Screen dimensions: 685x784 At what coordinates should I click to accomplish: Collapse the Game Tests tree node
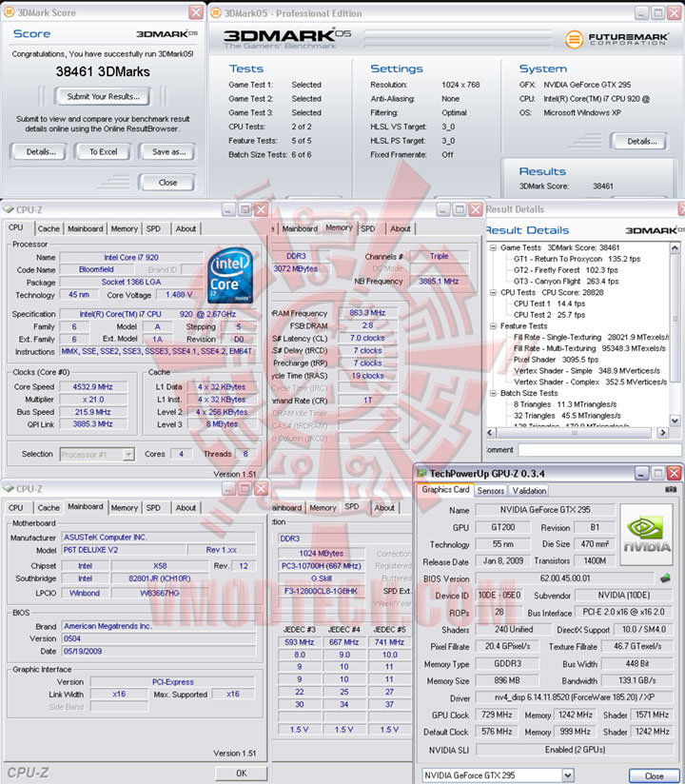pyautogui.click(x=493, y=247)
